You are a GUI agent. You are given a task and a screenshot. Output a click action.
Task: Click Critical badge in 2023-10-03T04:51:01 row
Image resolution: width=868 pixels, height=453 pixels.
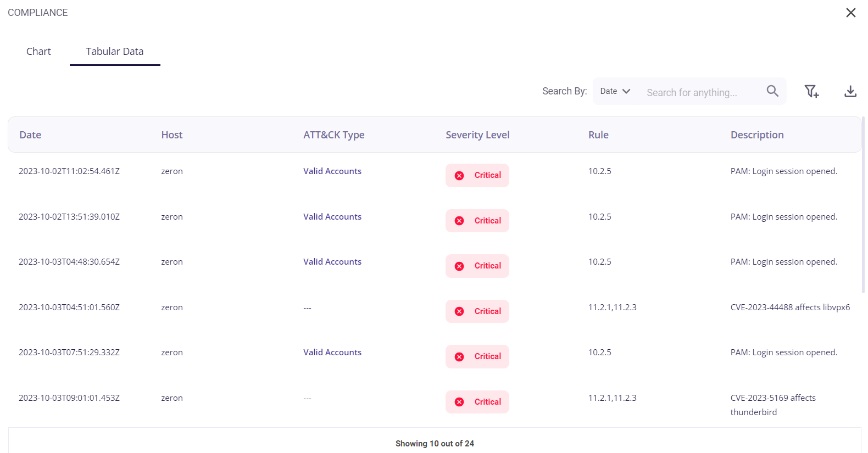point(477,311)
